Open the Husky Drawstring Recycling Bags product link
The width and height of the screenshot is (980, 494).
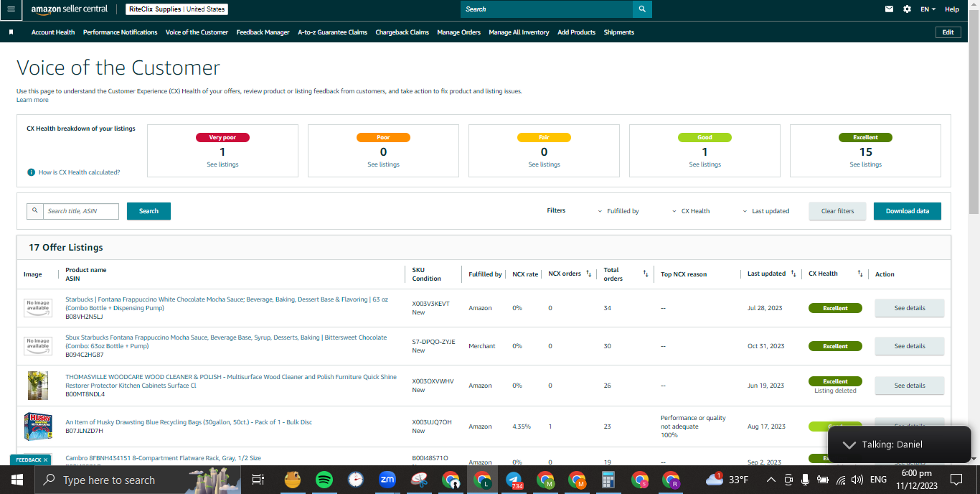189,422
